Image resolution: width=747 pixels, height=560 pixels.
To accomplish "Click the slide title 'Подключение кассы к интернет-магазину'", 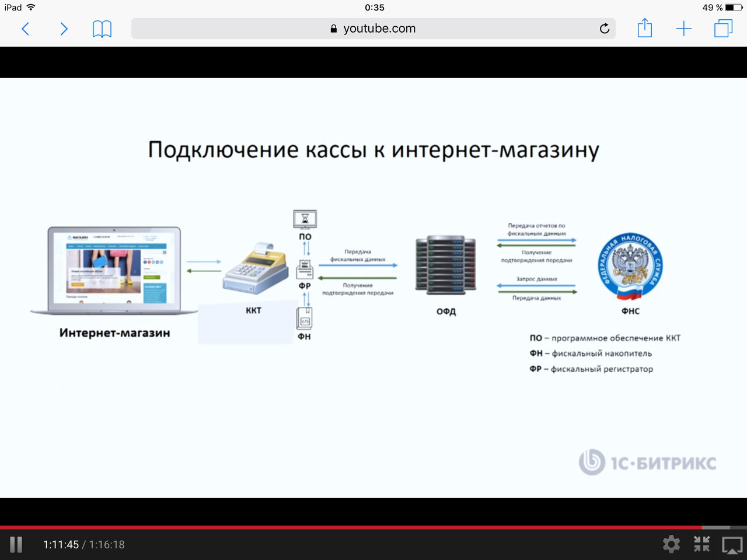I will 373,150.
